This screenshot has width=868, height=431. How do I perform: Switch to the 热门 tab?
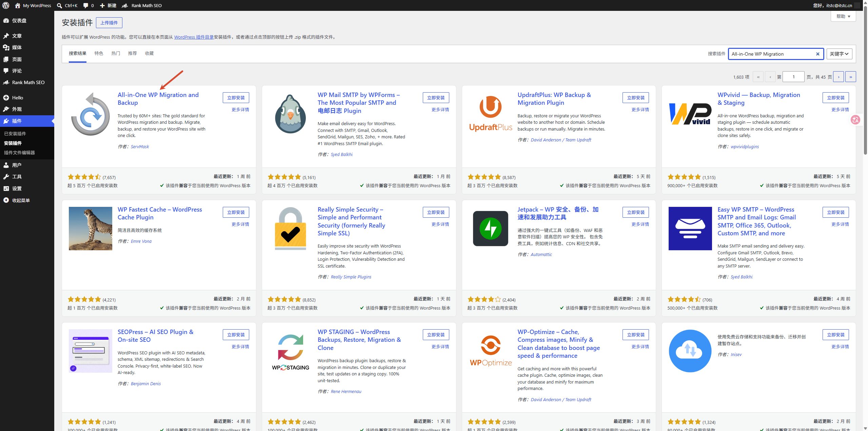[116, 54]
